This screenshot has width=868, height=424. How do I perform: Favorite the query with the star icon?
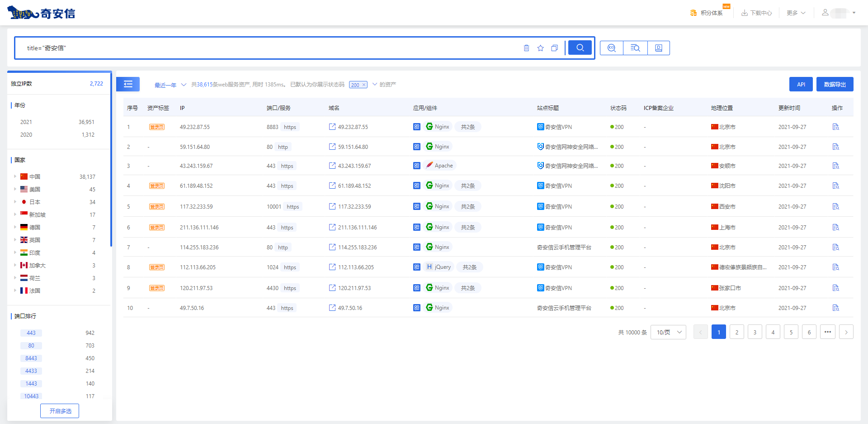click(x=540, y=48)
